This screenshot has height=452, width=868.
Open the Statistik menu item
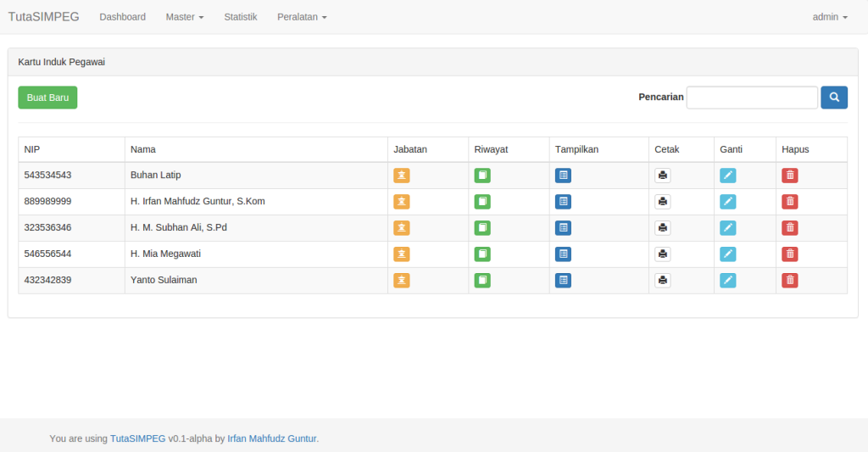pyautogui.click(x=241, y=17)
